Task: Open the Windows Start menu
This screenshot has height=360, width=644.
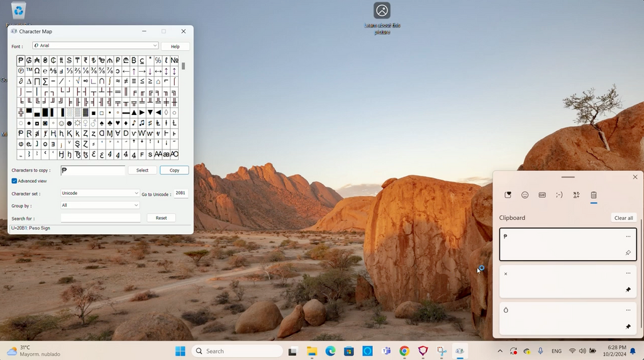Action: point(180,351)
